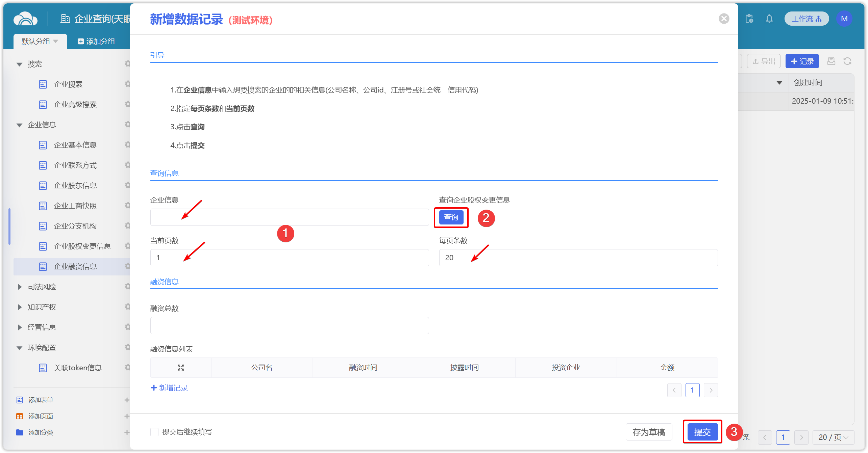Click the clipboard task icon in the top bar

point(749,19)
